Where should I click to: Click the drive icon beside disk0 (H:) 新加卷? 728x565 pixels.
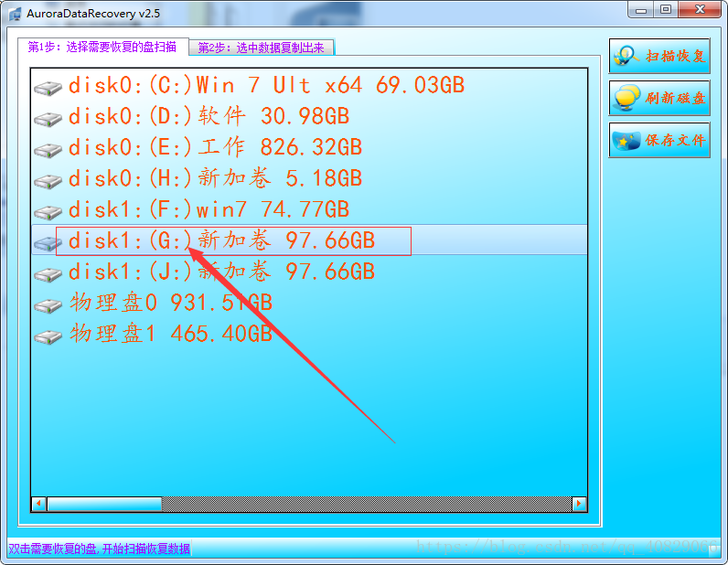click(48, 181)
